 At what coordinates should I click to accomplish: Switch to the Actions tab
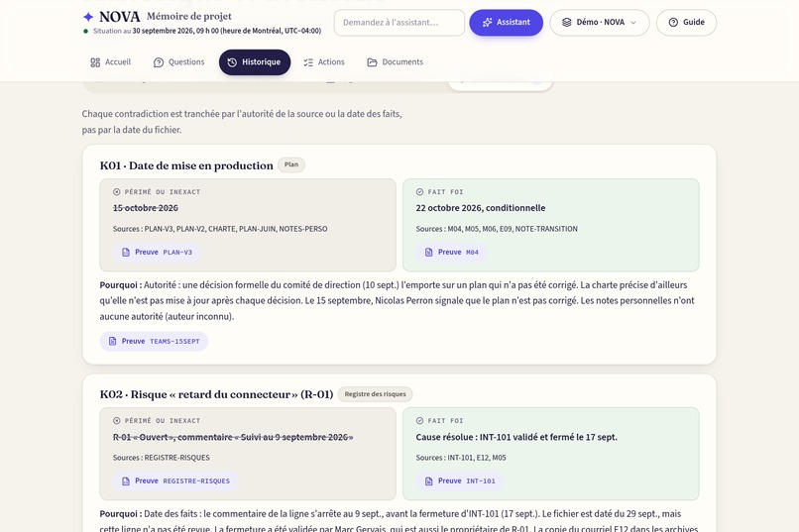(324, 62)
